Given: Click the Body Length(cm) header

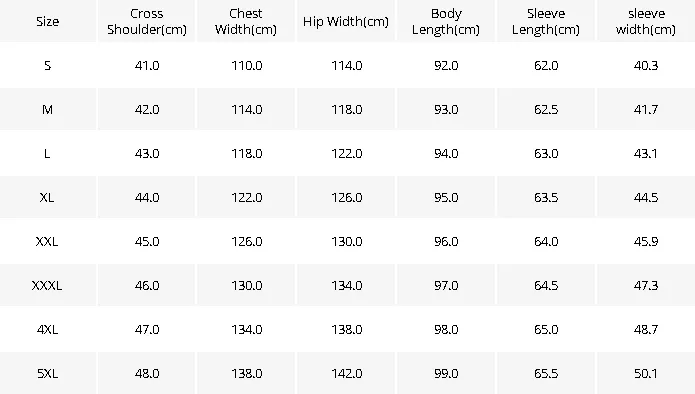Looking at the screenshot, I should click(446, 21).
